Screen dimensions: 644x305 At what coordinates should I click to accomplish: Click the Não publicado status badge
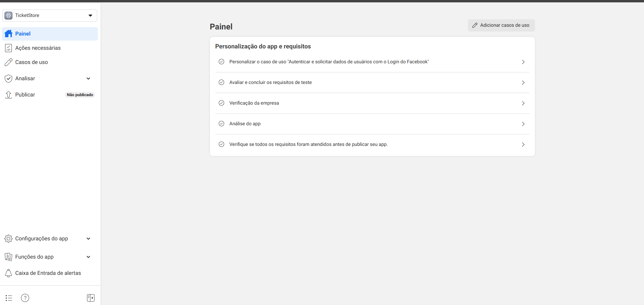(80, 95)
